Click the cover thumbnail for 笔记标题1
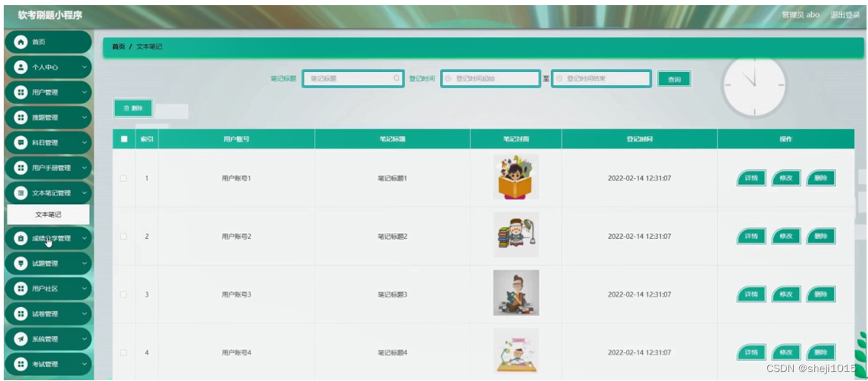The width and height of the screenshot is (868, 381). [x=516, y=177]
